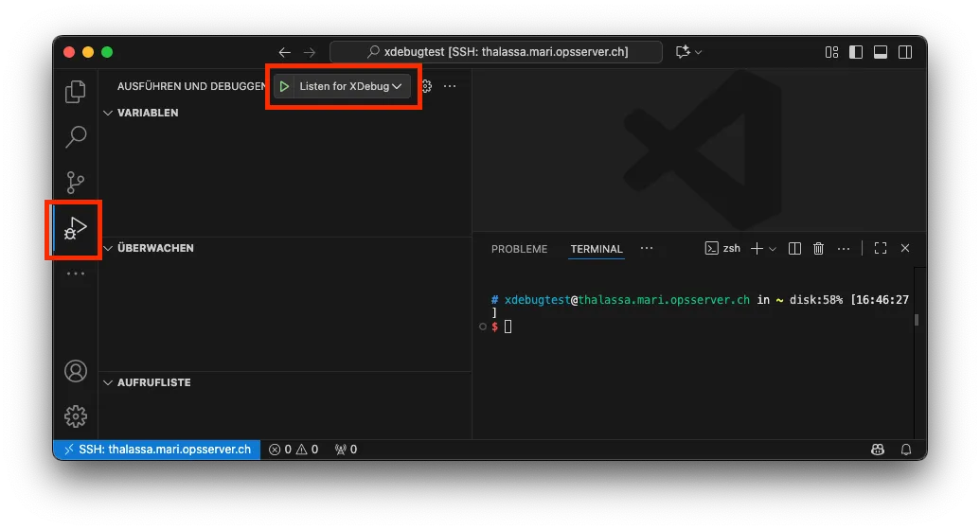Show more panel tabs ellipsis
The height and width of the screenshot is (530, 980).
647,248
